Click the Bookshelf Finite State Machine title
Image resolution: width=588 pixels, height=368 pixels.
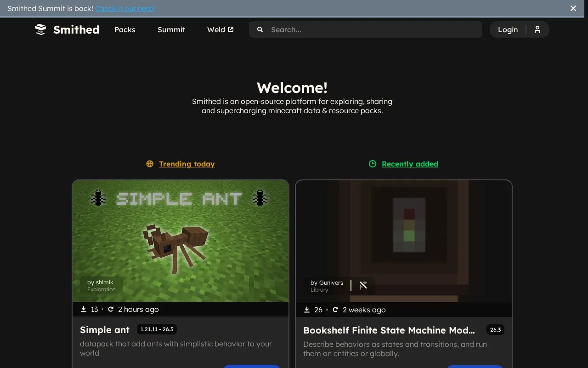pos(389,330)
